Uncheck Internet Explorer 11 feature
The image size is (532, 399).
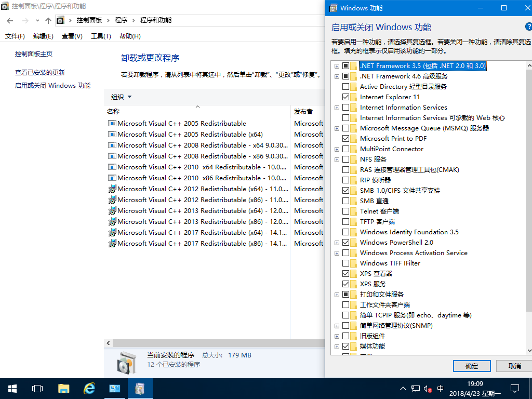(345, 97)
